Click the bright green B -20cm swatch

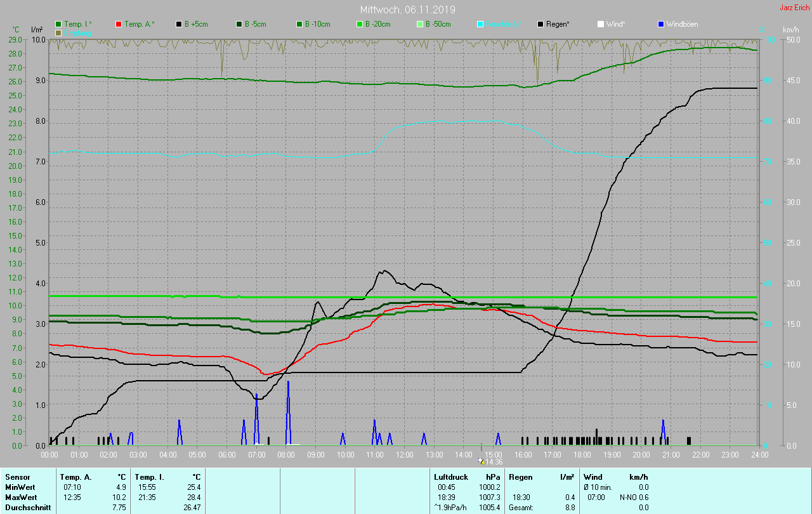(360, 24)
